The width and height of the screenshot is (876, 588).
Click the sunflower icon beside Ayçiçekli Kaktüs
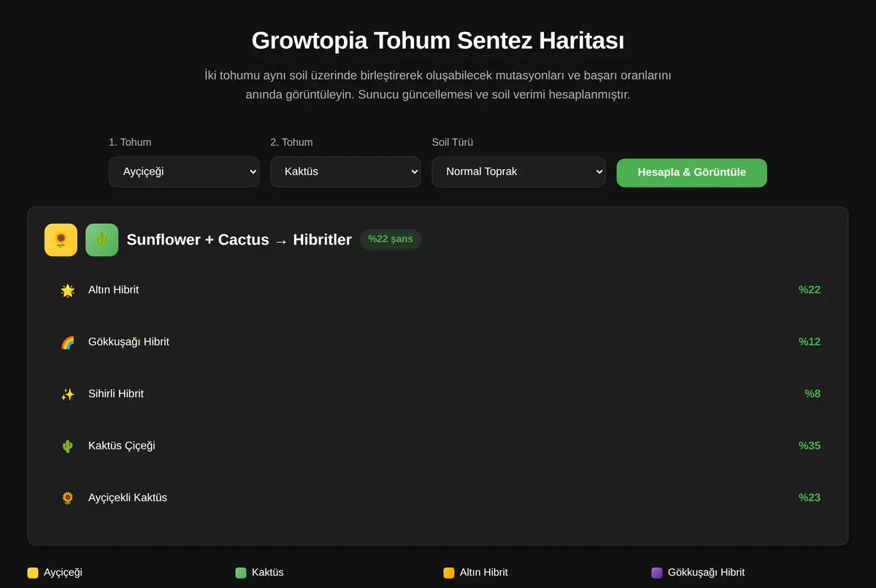[68, 498]
